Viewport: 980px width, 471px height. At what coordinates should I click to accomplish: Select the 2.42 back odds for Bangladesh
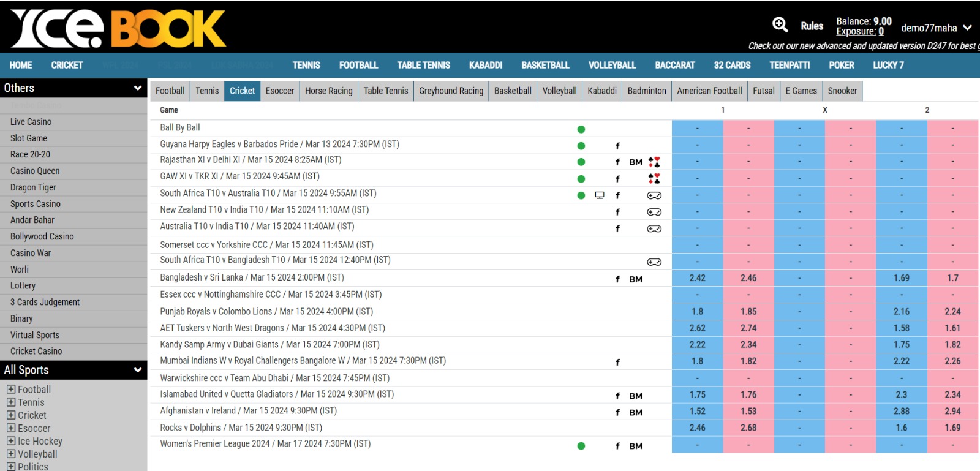[x=697, y=278]
